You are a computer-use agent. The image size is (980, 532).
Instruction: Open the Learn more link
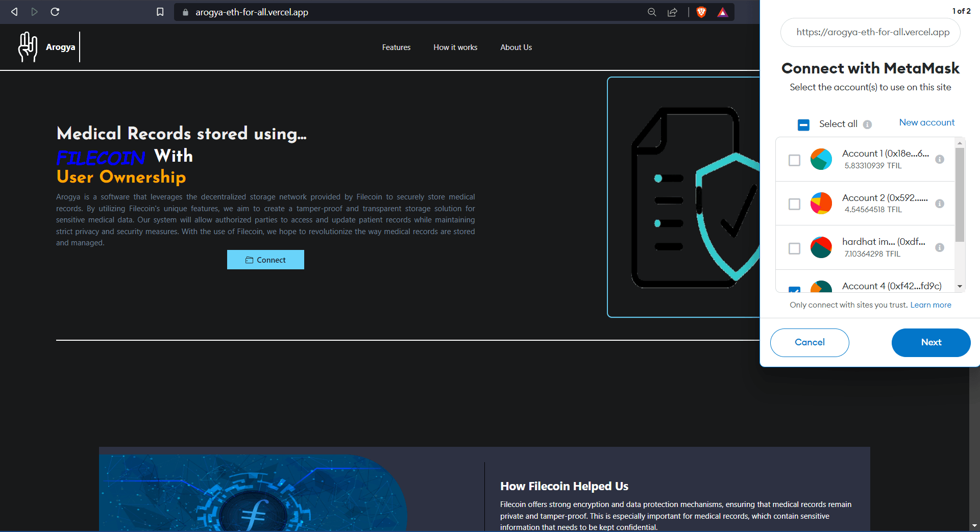click(x=930, y=305)
